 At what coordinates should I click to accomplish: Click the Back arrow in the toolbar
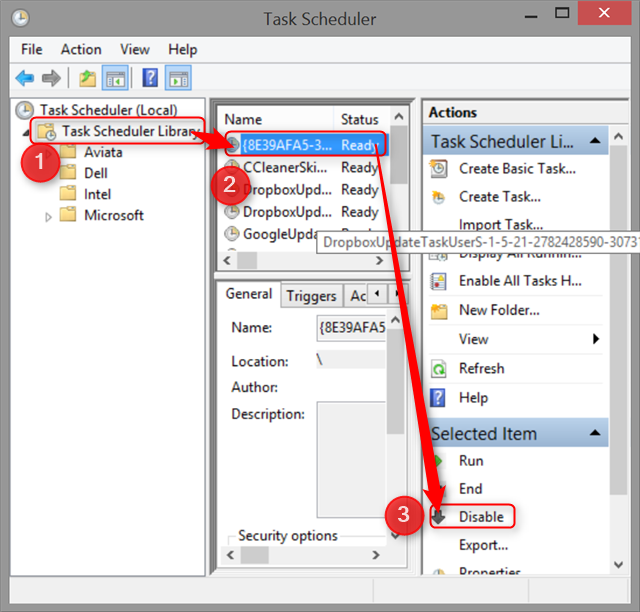[x=25, y=78]
